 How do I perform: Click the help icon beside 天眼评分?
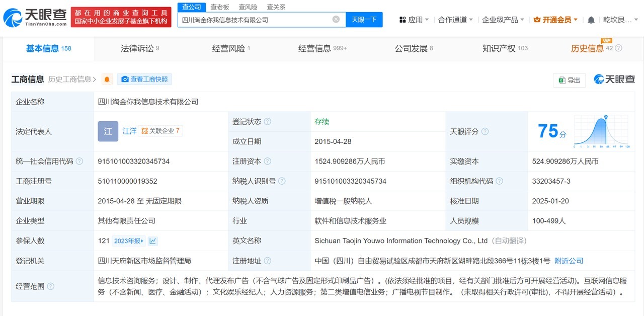484,131
